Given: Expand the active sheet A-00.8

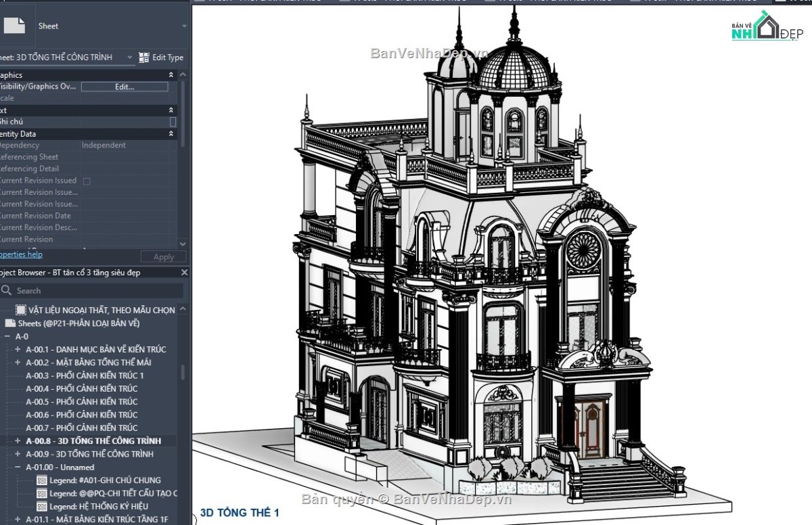Looking at the screenshot, I should tap(18, 441).
